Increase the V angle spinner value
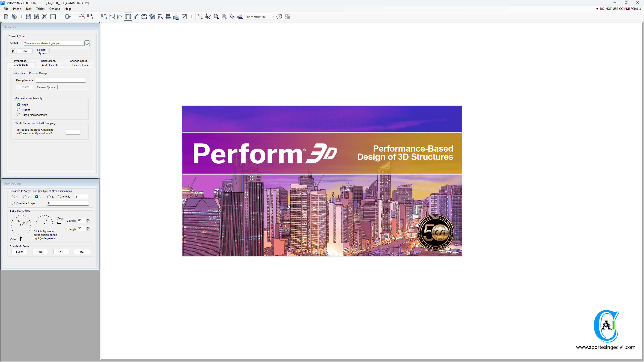 pyautogui.click(x=88, y=219)
